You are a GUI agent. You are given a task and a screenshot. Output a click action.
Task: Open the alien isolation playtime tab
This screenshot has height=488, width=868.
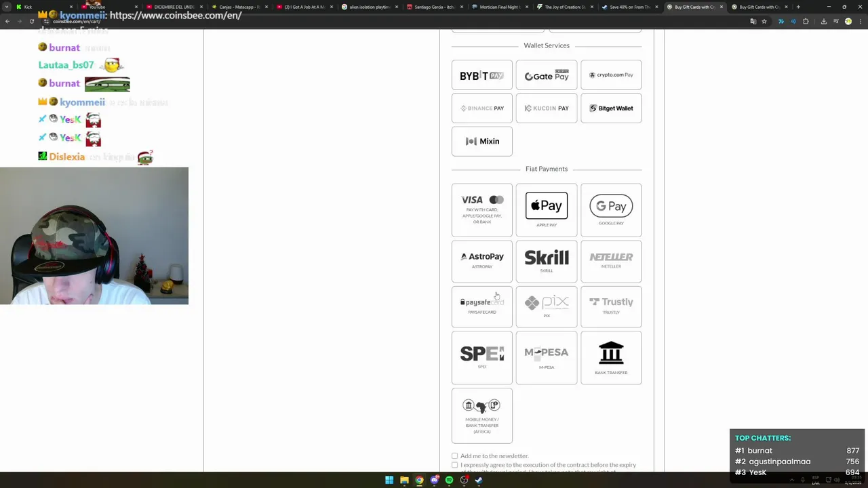369,7
